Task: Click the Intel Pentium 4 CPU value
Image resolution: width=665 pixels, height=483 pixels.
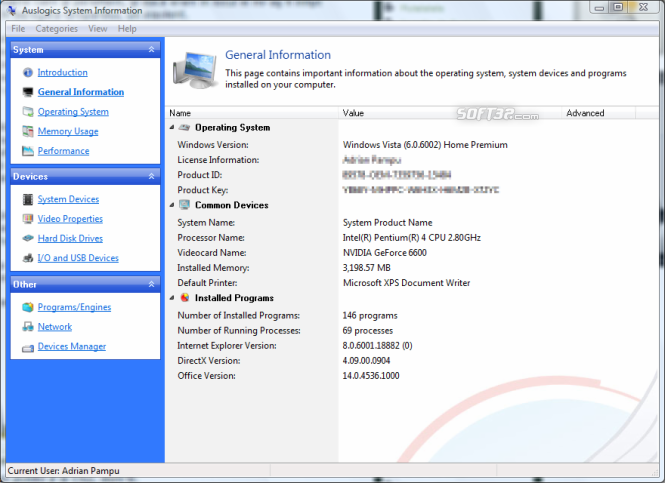Action: click(412, 237)
